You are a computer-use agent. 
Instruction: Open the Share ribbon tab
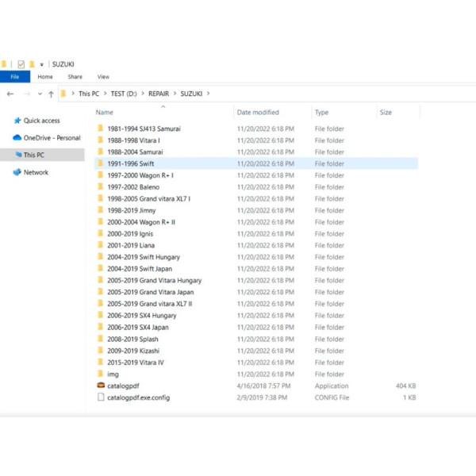75,77
